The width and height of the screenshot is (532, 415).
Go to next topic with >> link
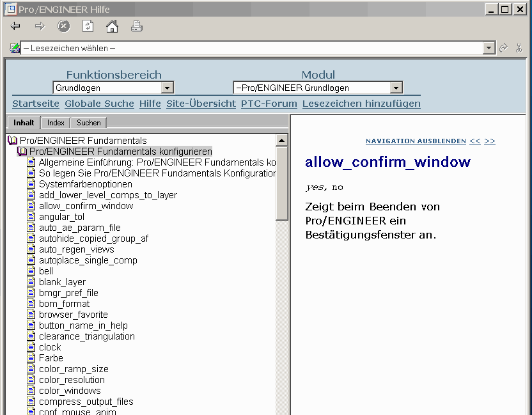[490, 141]
